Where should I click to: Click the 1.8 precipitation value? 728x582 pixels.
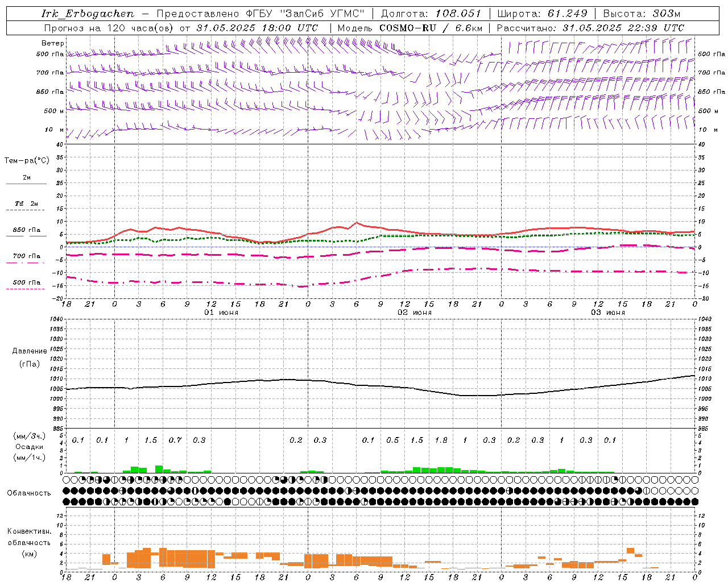[441, 440]
